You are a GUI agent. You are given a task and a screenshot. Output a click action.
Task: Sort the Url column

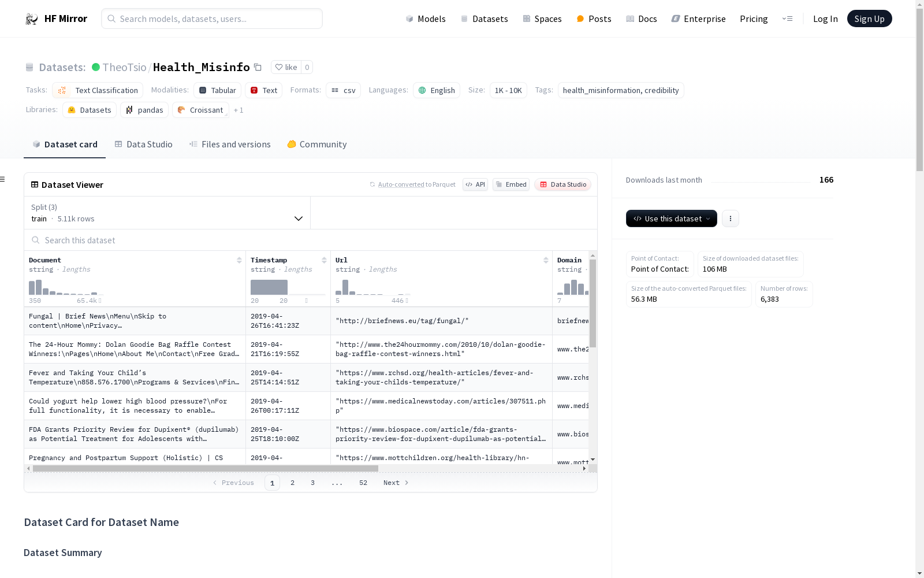[546, 260]
